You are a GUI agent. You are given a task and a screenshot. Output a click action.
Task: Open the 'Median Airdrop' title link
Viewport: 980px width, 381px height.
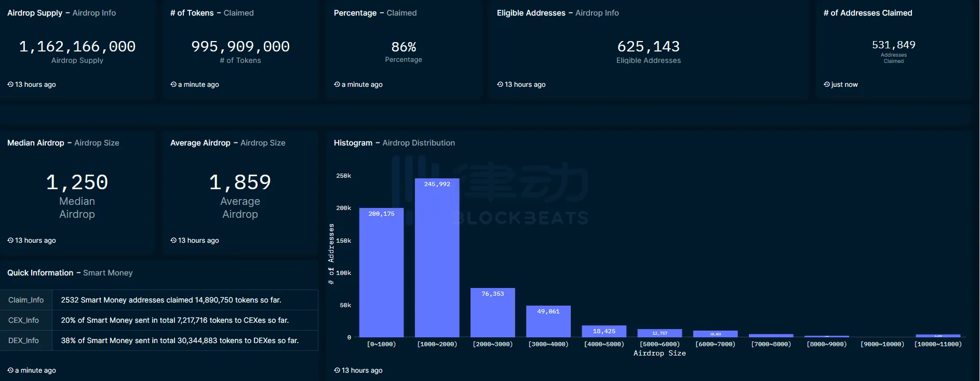(36, 143)
